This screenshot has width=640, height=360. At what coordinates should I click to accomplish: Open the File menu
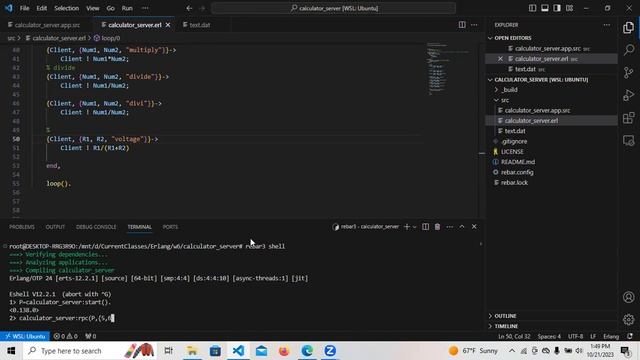tap(24, 8)
